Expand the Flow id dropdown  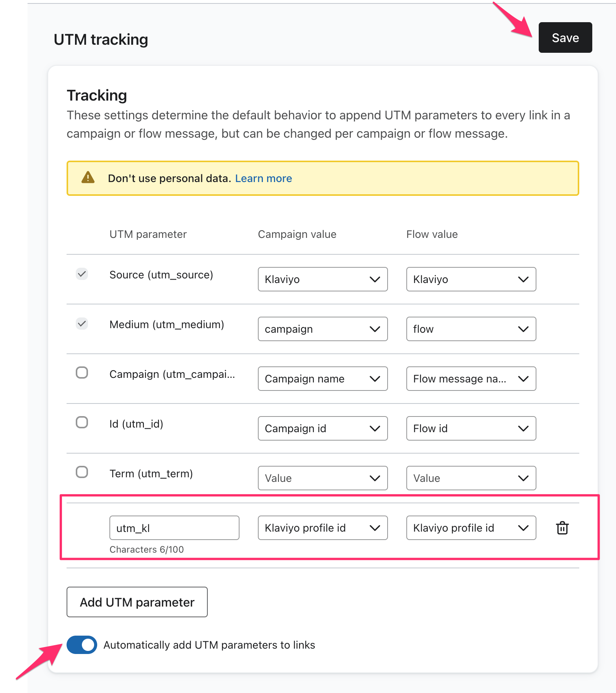pyautogui.click(x=471, y=428)
